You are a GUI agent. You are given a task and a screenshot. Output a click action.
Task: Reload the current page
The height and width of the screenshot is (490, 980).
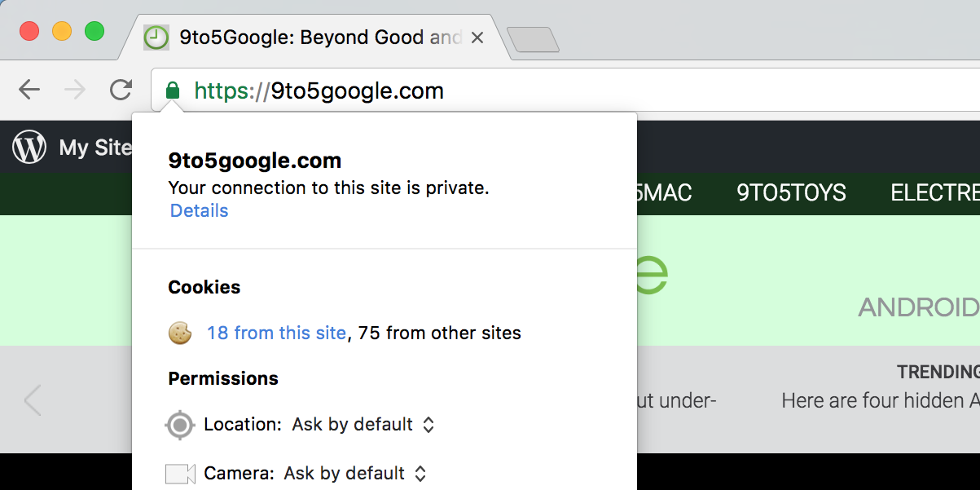pos(121,90)
